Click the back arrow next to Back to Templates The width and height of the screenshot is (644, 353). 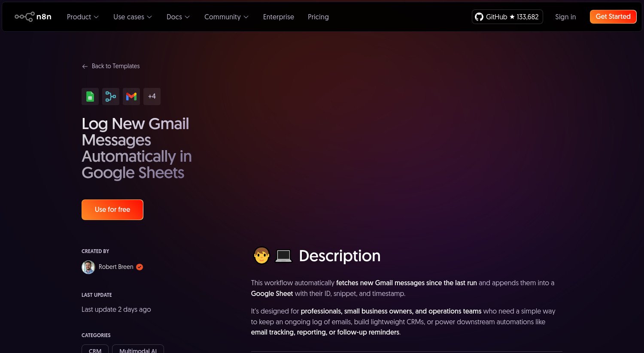(85, 66)
